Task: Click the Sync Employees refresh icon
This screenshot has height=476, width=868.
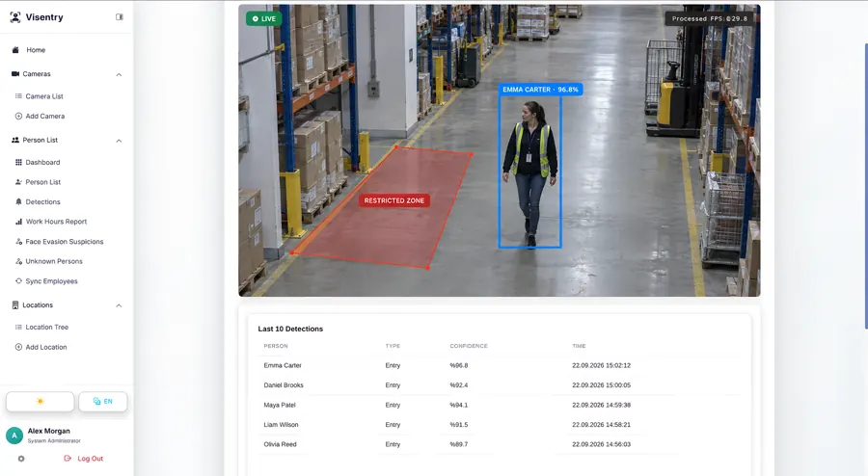Action: point(18,280)
